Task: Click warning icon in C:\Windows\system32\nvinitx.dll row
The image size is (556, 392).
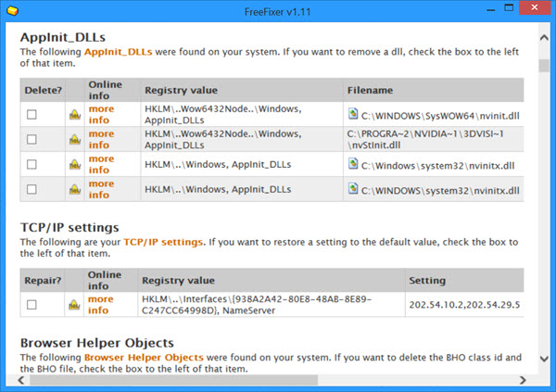Action: pyautogui.click(x=75, y=164)
